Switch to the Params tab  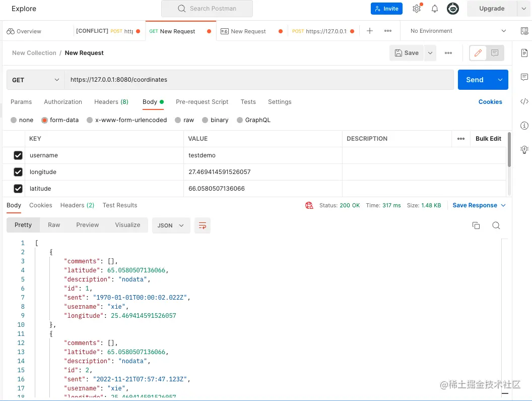click(21, 101)
